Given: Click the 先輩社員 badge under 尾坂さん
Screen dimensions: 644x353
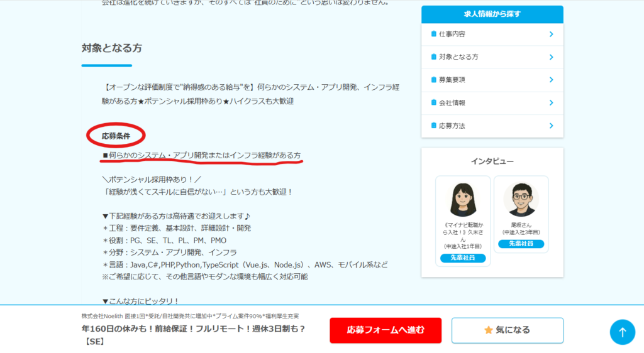Looking at the screenshot, I should 521,244.
